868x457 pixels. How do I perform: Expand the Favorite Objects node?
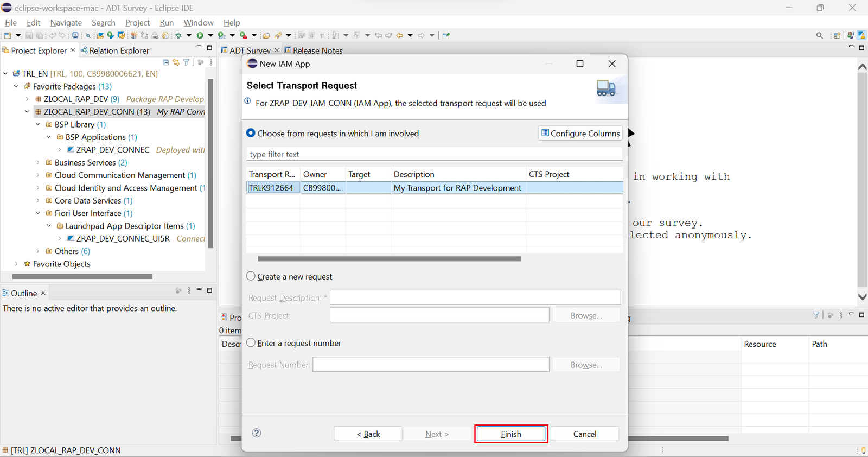[16, 264]
